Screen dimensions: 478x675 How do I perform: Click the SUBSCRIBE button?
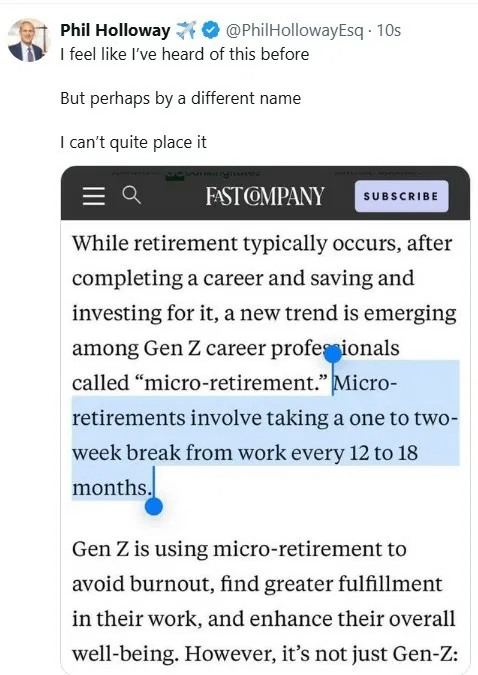point(401,196)
